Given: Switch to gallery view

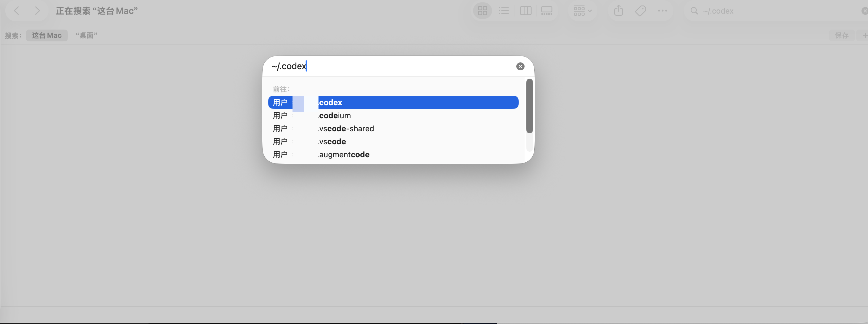Looking at the screenshot, I should [546, 11].
